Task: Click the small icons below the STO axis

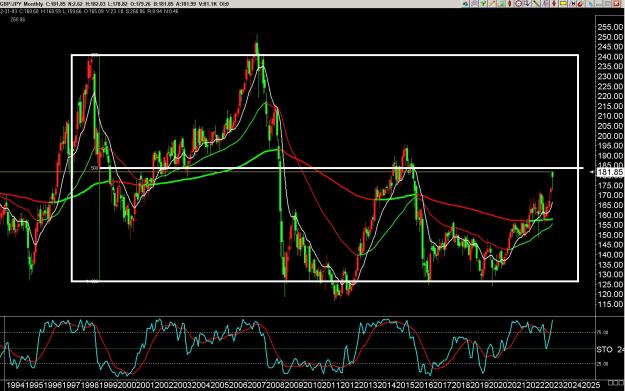Action: 616,383
